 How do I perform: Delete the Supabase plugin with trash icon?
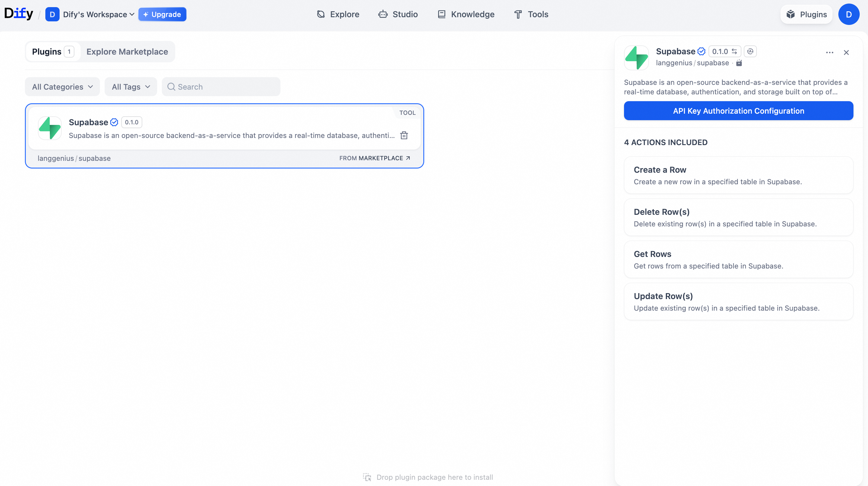coord(404,135)
